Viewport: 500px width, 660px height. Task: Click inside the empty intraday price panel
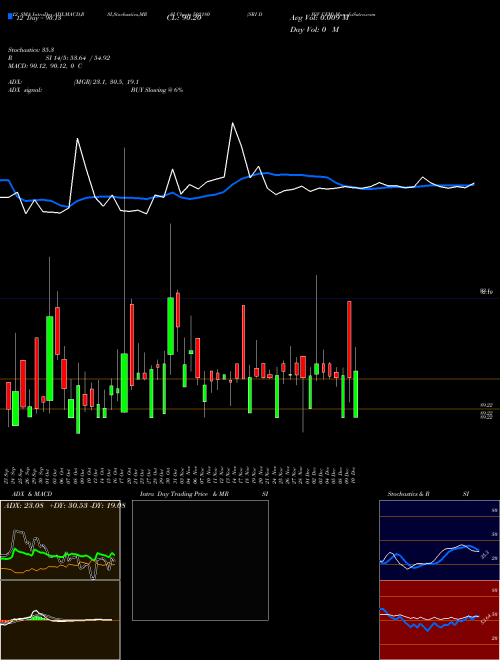[x=200, y=560]
